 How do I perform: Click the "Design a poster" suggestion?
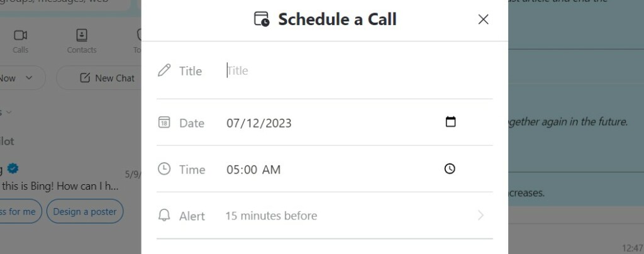(x=85, y=212)
